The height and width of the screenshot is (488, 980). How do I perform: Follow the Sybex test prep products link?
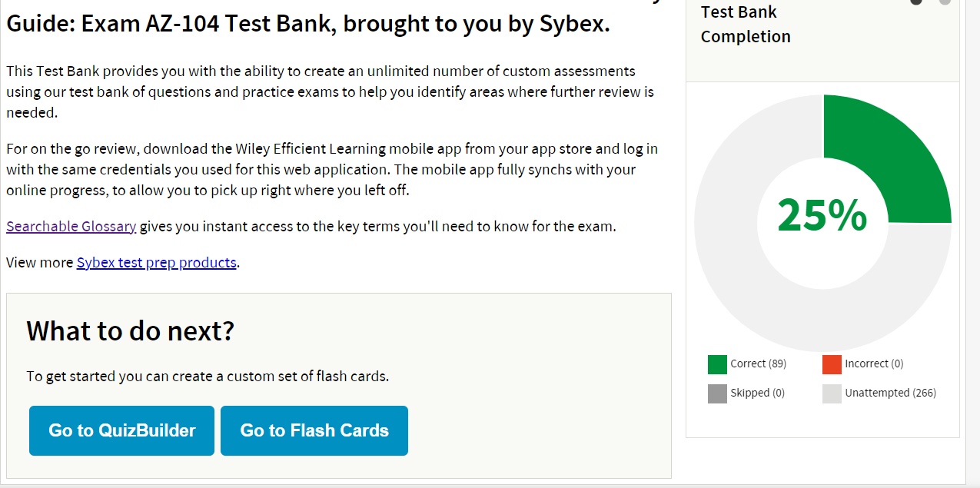157,263
